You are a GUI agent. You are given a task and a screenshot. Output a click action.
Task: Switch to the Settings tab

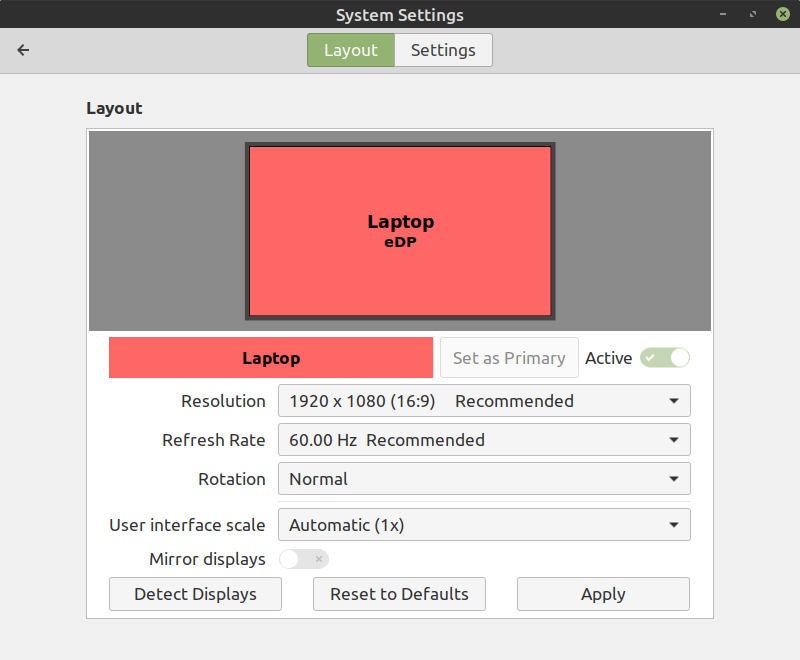point(443,49)
